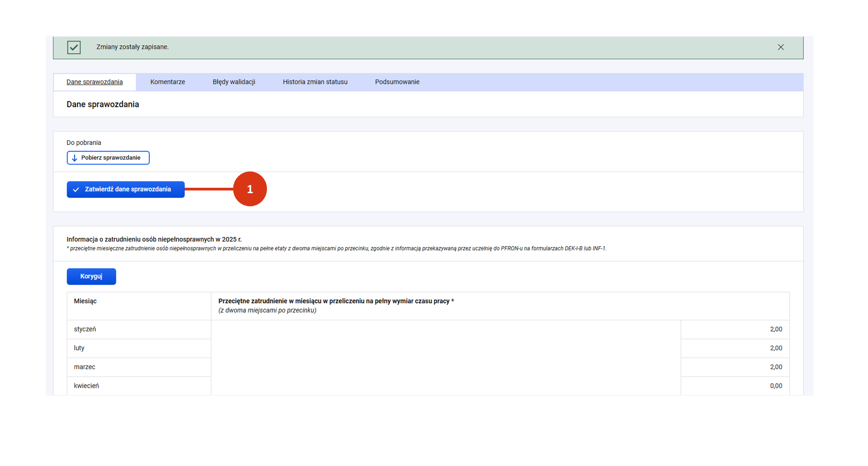Select the Podsumowanie tab
The height and width of the screenshot is (466, 868).
397,82
